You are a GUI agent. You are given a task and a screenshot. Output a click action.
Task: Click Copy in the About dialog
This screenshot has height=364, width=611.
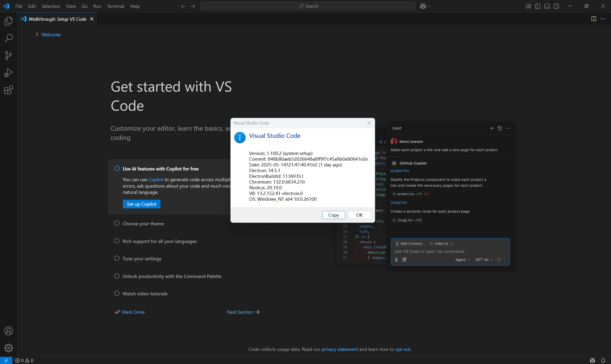click(x=333, y=215)
